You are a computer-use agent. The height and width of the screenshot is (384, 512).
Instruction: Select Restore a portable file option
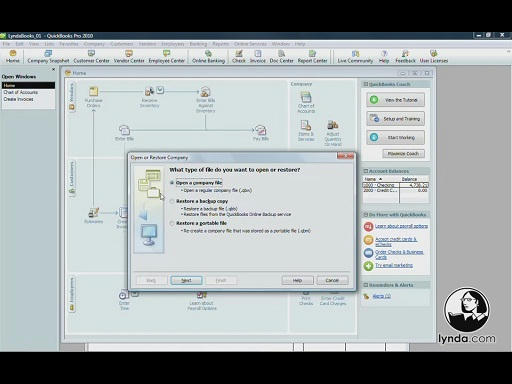click(x=172, y=223)
